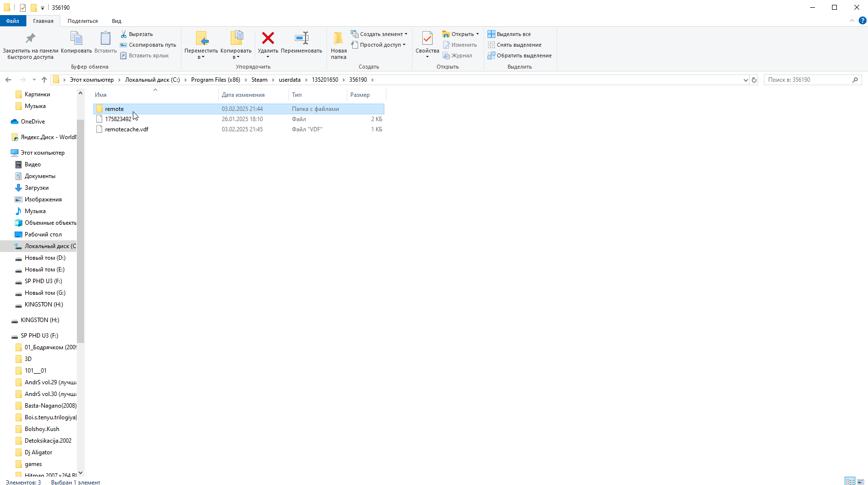Screen dimensions: 868x485
Task: Open Новый том (D:) drive
Action: 45,258
